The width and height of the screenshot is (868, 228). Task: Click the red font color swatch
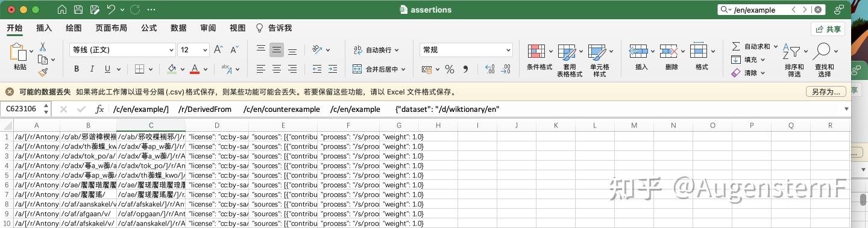click(x=195, y=69)
